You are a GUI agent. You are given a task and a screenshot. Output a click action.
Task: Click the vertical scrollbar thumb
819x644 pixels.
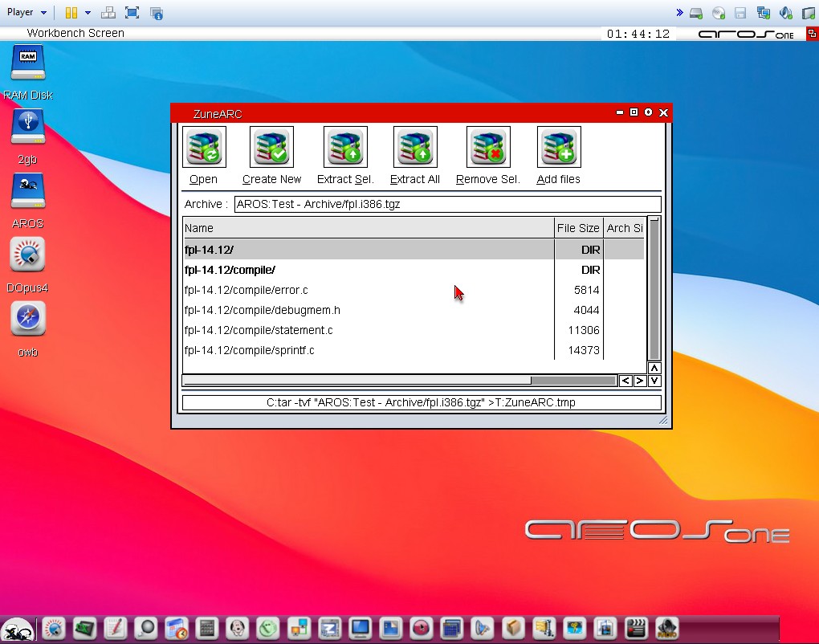pos(654,289)
